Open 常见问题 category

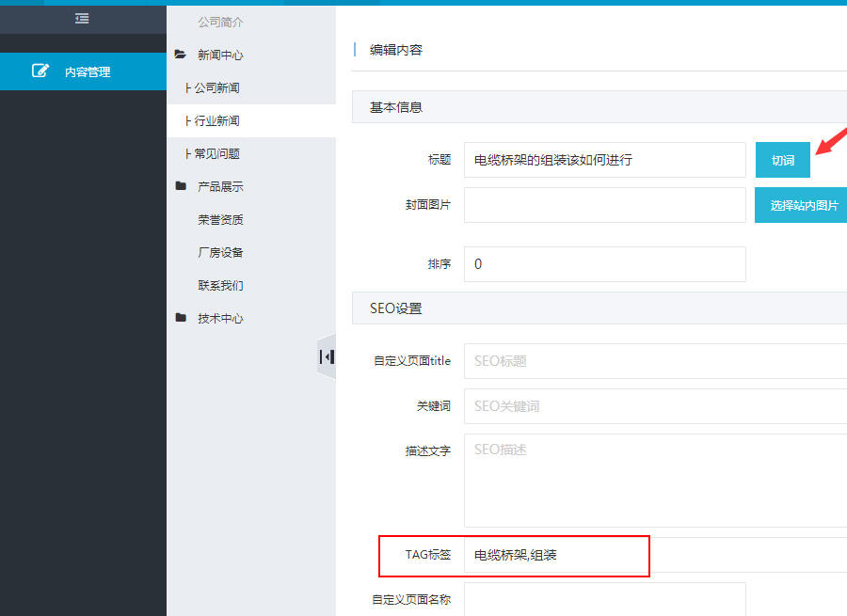216,154
